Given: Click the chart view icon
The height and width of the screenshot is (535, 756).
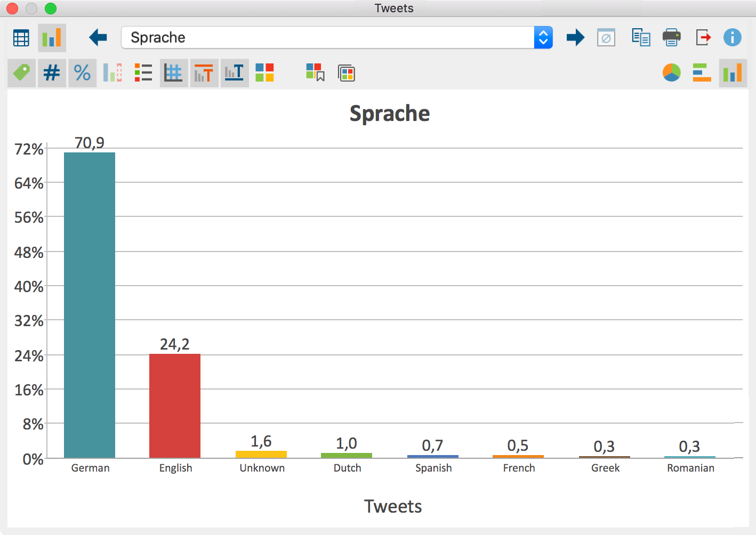Looking at the screenshot, I should click(52, 38).
